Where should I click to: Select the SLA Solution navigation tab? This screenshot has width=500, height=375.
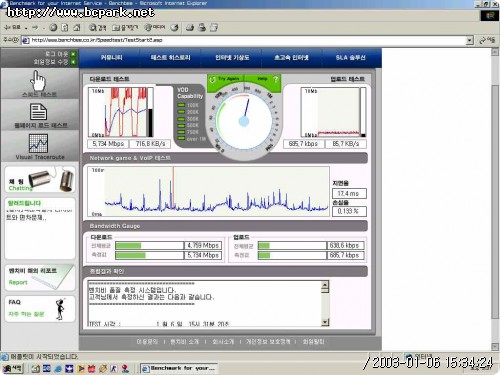pos(350,58)
